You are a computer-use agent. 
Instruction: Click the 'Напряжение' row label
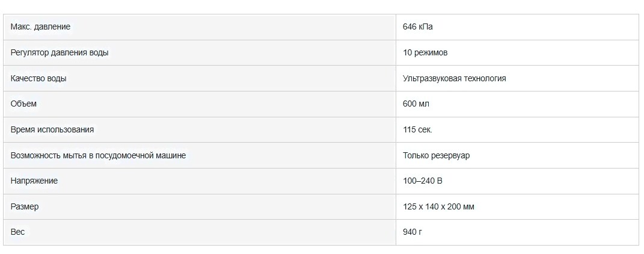point(34,181)
